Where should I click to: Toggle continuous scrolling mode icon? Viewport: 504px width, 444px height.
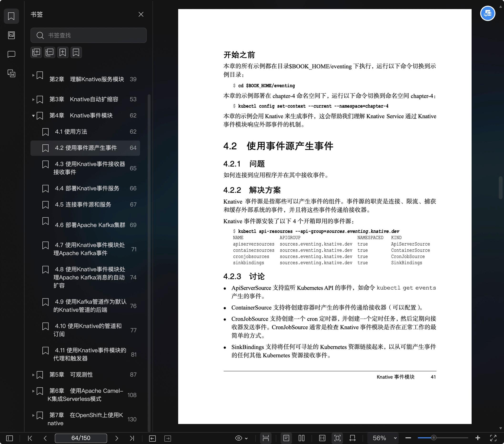coord(266,438)
